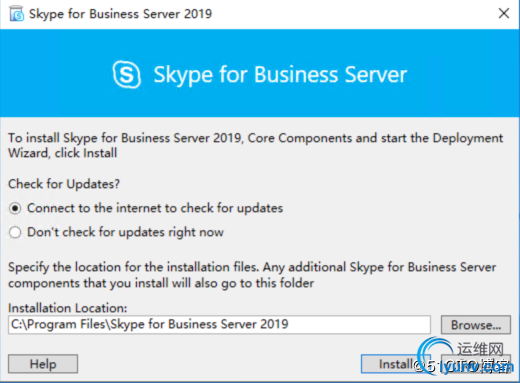Start setup with the Install button

396,364
